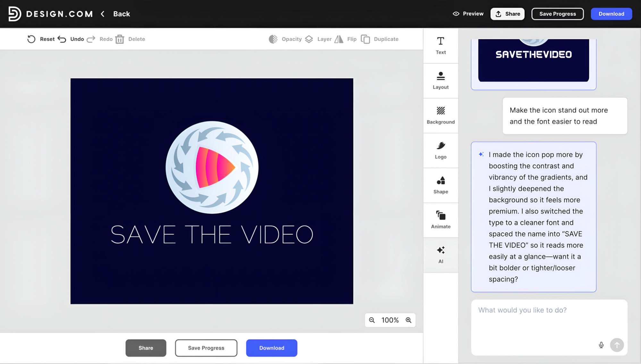Undo the last change
This screenshot has width=641, height=364.
pyautogui.click(x=71, y=39)
